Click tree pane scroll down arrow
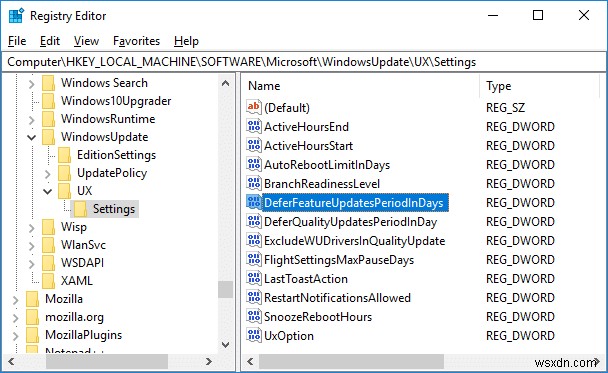This screenshot has height=373, width=608. (x=226, y=344)
